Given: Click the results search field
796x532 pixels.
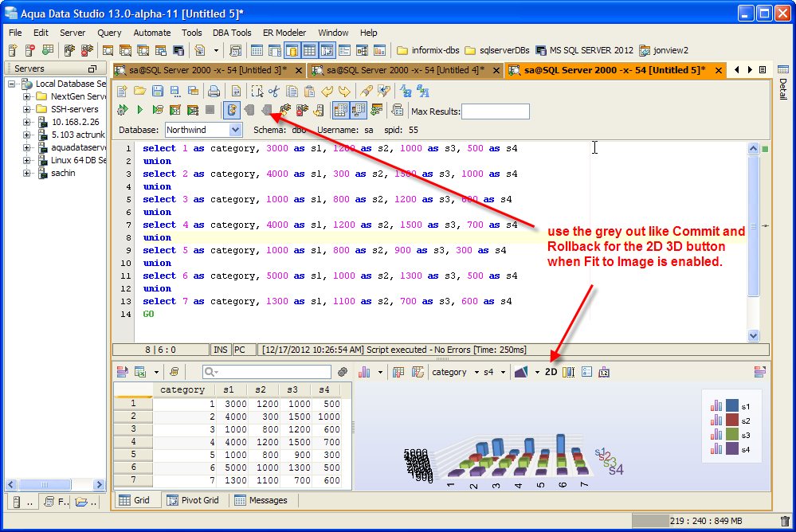Looking at the screenshot, I should coord(267,372).
